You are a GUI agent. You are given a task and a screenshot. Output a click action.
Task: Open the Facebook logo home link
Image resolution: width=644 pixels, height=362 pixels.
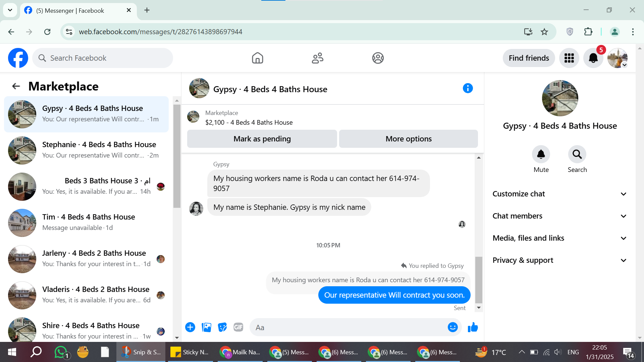coord(18,58)
